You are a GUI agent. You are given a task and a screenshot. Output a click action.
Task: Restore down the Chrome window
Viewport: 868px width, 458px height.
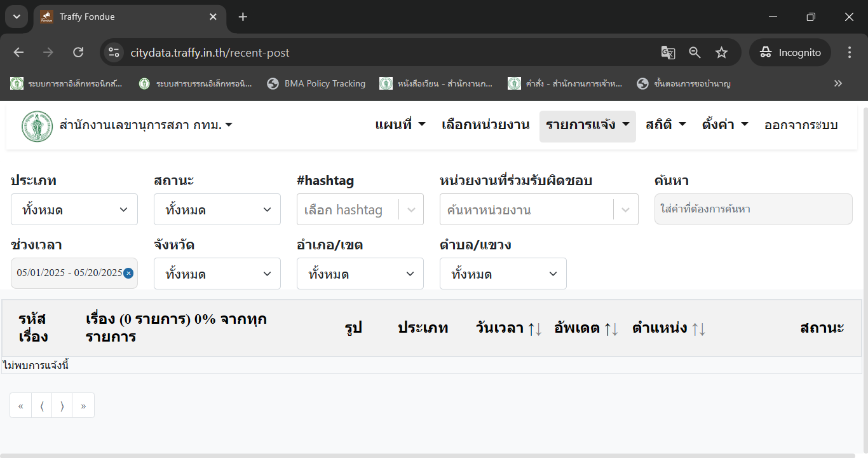[811, 17]
